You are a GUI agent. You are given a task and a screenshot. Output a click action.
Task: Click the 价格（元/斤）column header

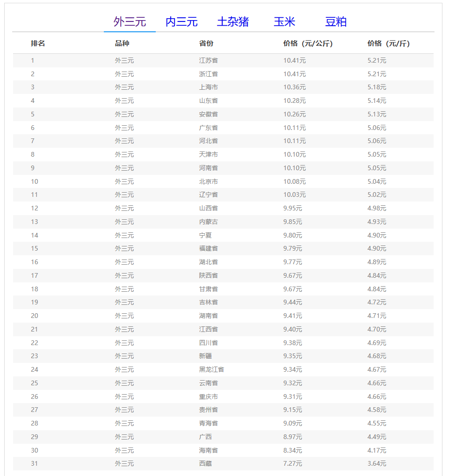[389, 43]
